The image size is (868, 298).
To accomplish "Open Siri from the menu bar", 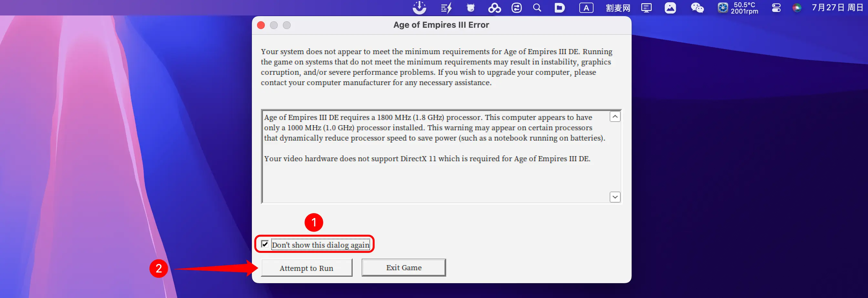I will coord(797,8).
